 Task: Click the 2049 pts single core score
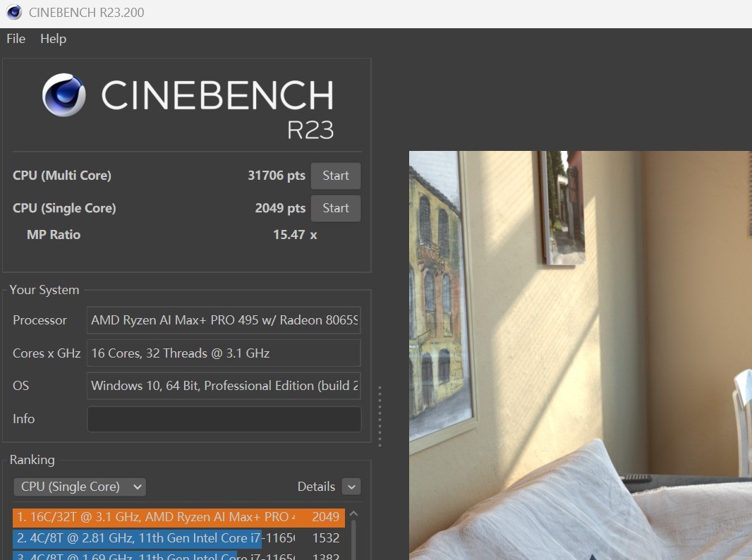point(280,208)
